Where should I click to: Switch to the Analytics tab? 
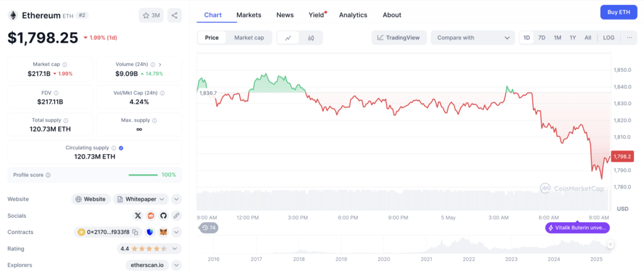pos(353,14)
